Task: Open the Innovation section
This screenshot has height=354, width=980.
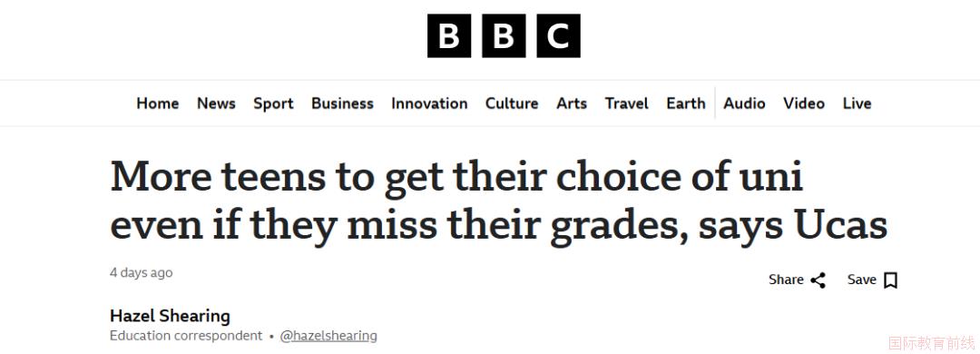Action: point(429,103)
